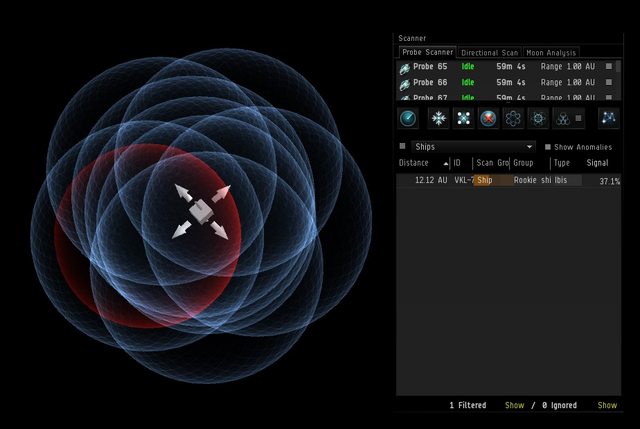Click the lower-right pointing probe arrow
640x429 pixels.
point(220,231)
